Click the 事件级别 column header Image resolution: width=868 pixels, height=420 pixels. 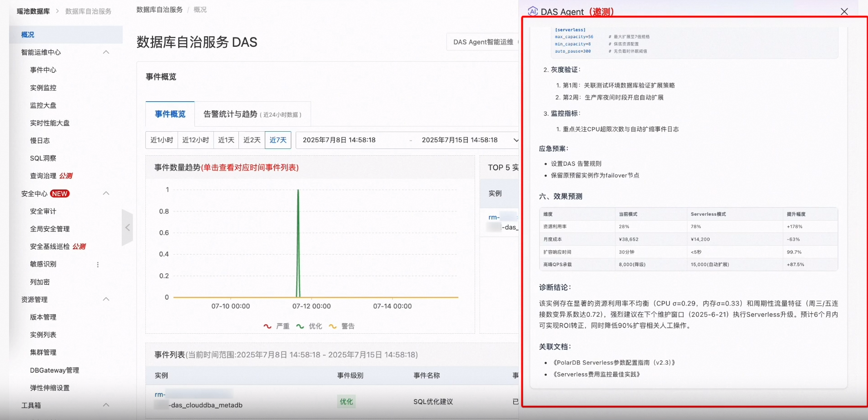tap(350, 376)
